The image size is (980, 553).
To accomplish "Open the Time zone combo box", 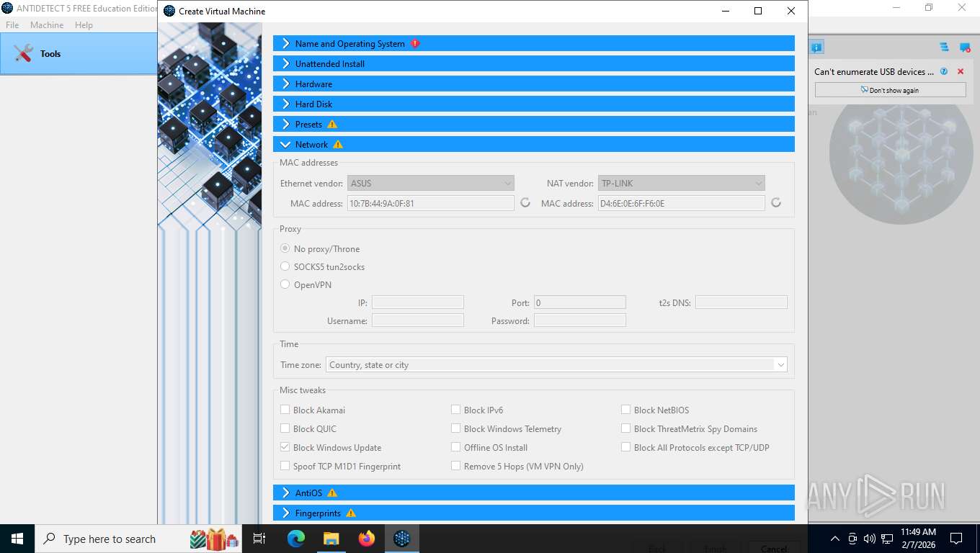I will coord(556,364).
